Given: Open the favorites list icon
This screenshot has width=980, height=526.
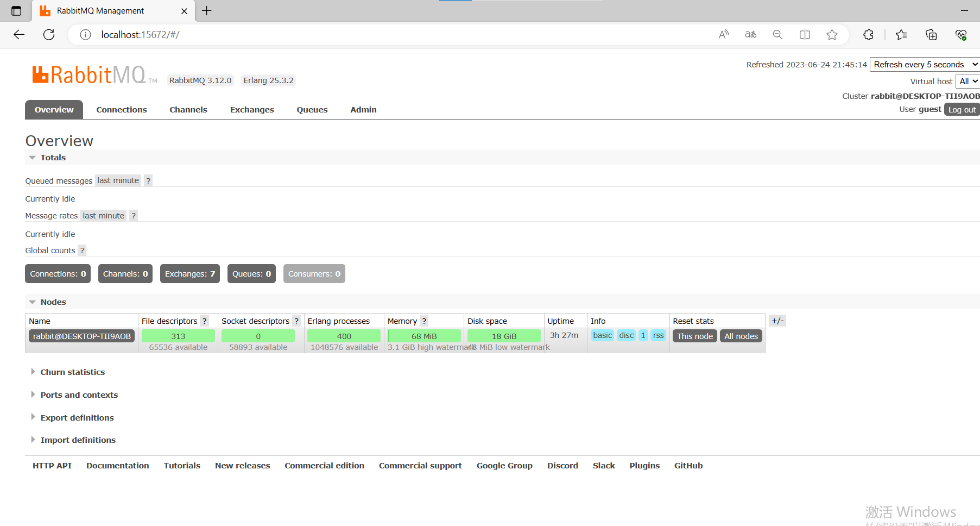Looking at the screenshot, I should [x=901, y=35].
